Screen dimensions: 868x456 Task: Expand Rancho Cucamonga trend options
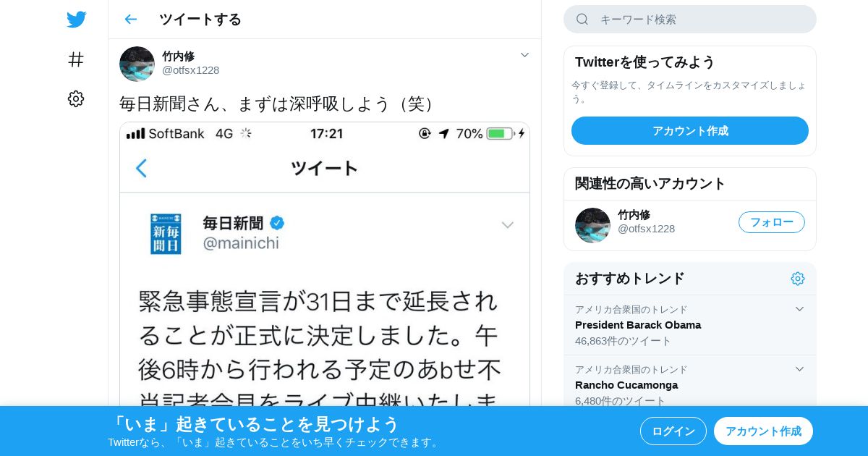point(799,369)
